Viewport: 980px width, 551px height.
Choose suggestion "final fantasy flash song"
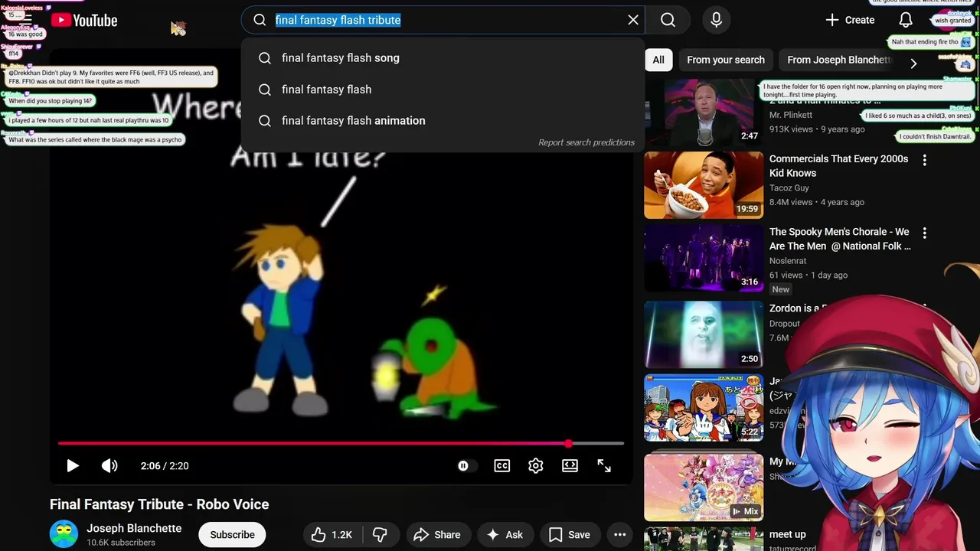443,58
